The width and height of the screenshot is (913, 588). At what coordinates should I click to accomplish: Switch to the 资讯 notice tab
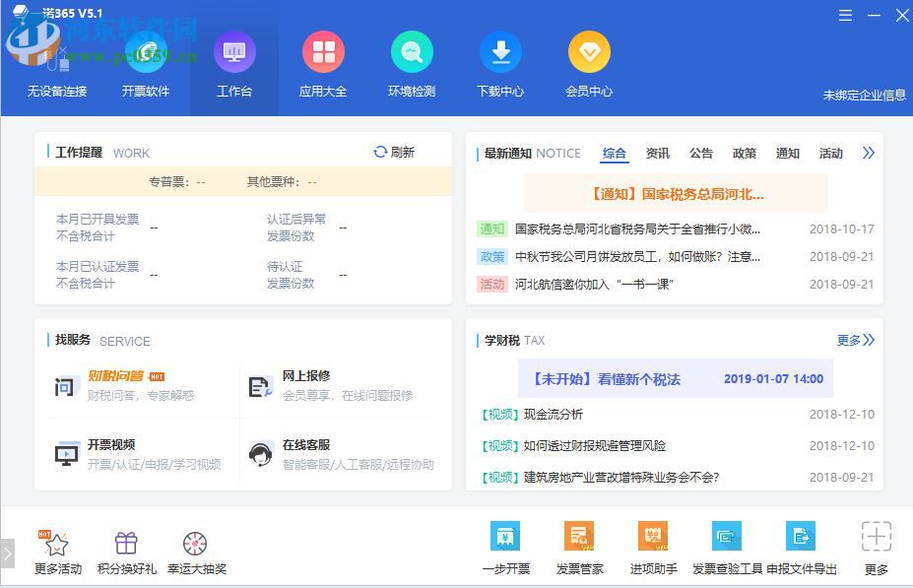[658, 153]
